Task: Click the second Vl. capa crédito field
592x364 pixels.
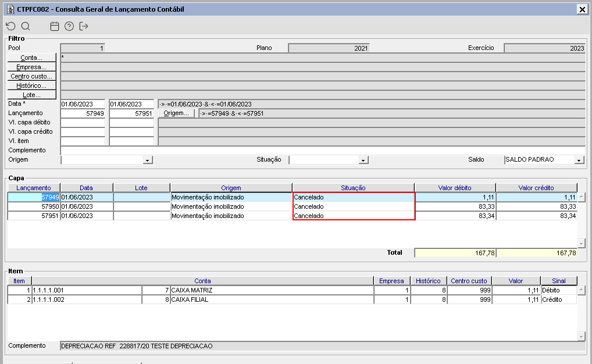Action: [131, 132]
